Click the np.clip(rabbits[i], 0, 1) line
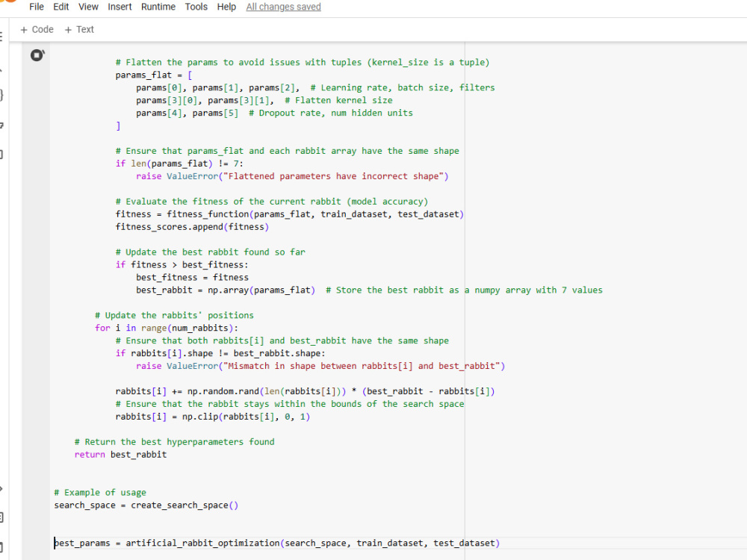The width and height of the screenshot is (747, 560). [x=212, y=417]
